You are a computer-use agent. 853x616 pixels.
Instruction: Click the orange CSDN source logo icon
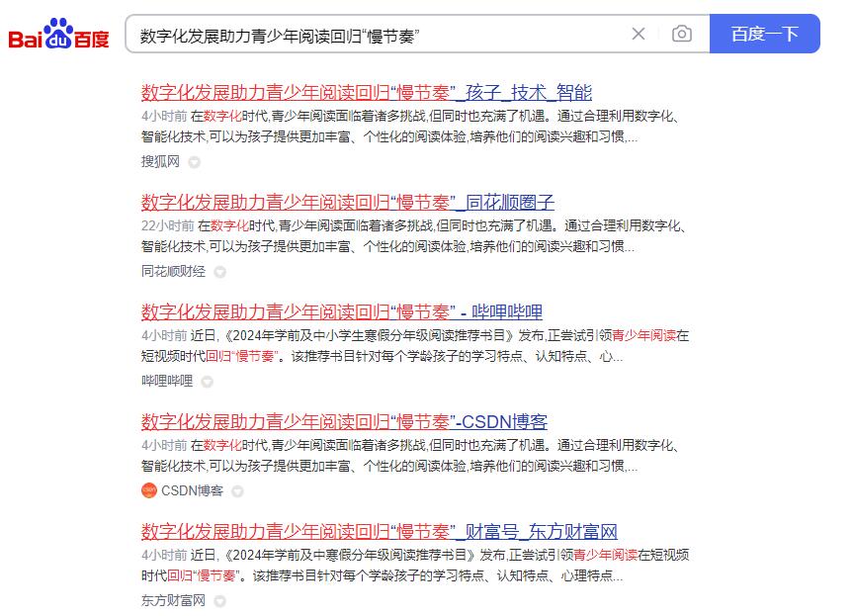148,490
